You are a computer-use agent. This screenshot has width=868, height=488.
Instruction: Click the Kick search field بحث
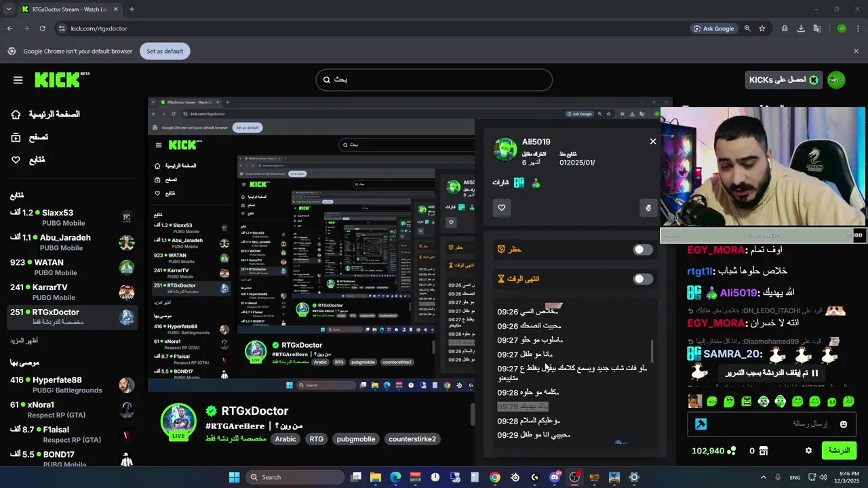(434, 80)
